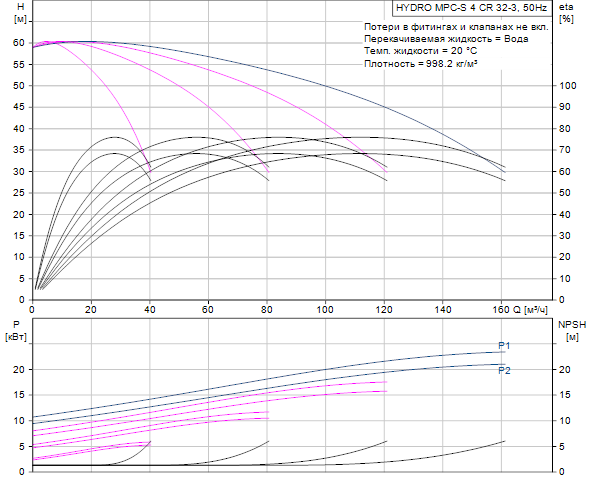Screen dimensions: 592x480
Task: Click the text 'Перекачиваемая жидкость = Вода'
Action: pos(446,39)
